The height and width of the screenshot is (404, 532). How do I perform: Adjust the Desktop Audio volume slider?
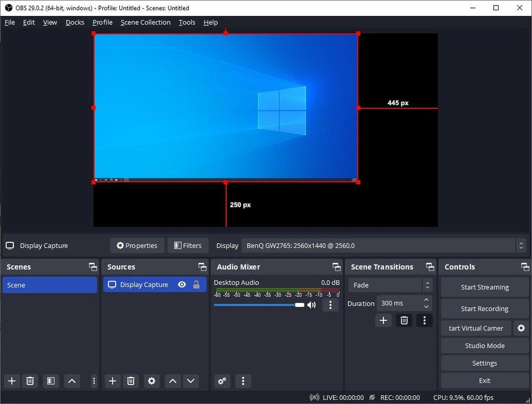[259, 305]
